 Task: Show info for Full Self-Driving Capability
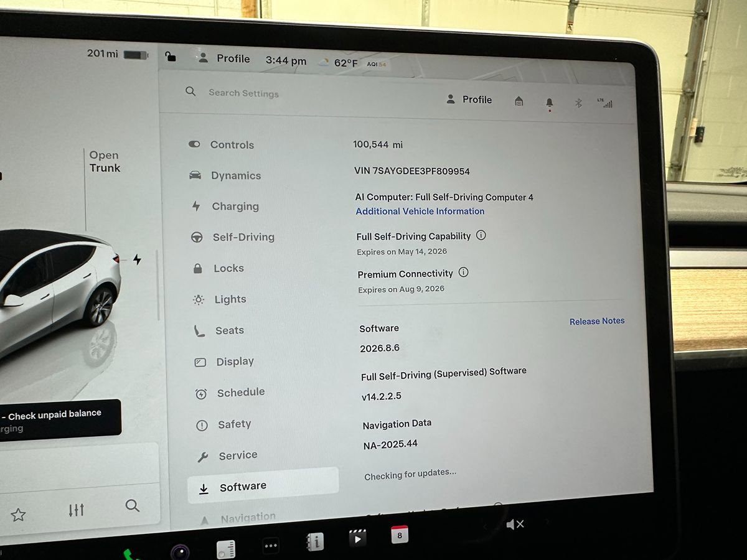481,235
